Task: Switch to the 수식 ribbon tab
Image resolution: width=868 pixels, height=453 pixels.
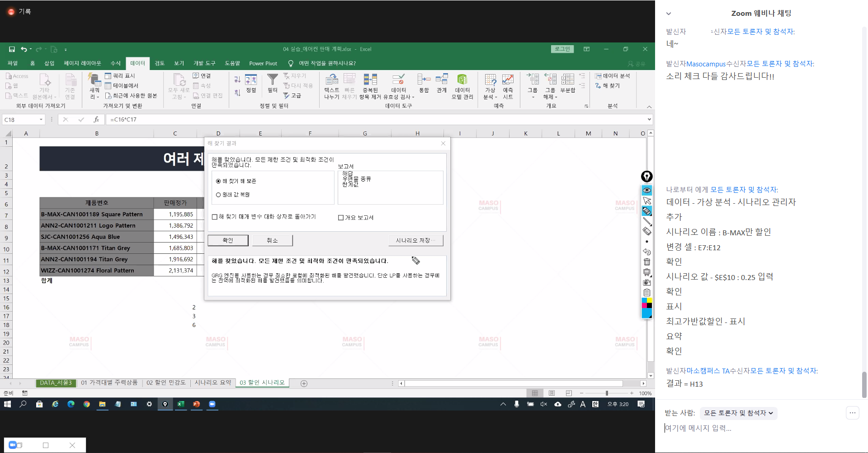Action: pos(116,63)
